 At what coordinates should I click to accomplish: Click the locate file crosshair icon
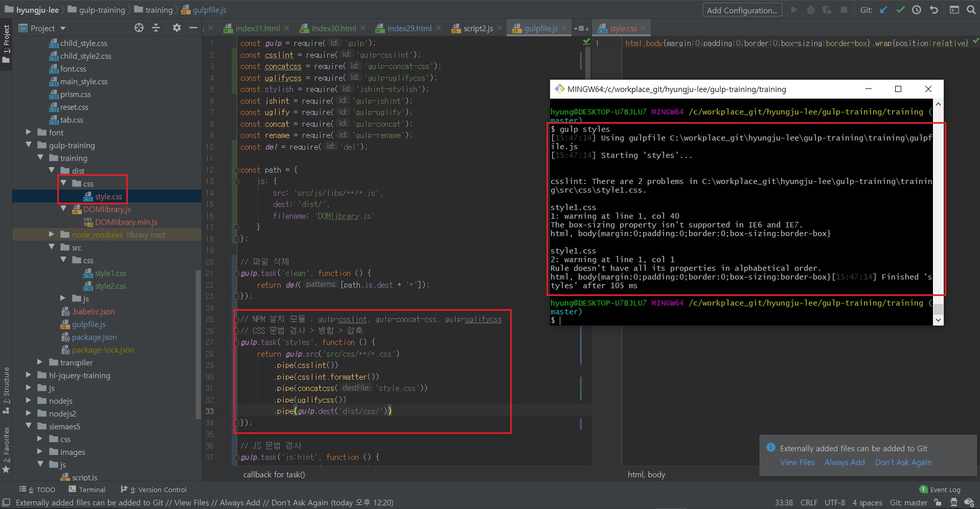[139, 28]
